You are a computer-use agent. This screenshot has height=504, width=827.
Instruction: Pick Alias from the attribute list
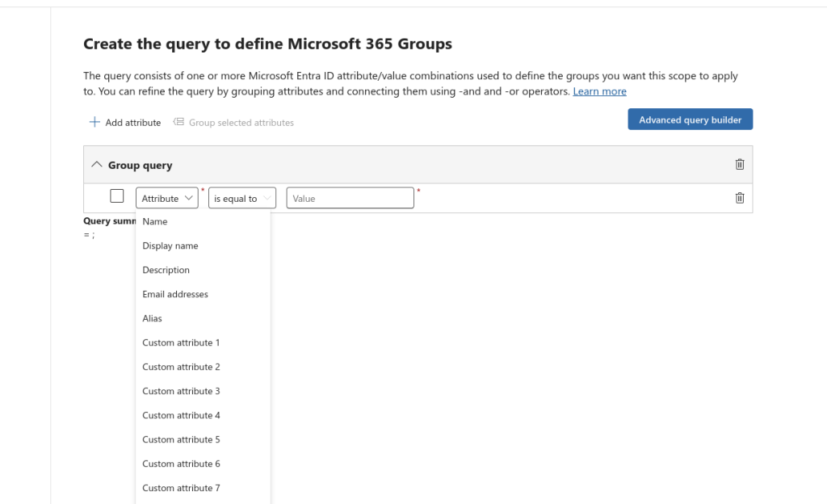[203, 318]
